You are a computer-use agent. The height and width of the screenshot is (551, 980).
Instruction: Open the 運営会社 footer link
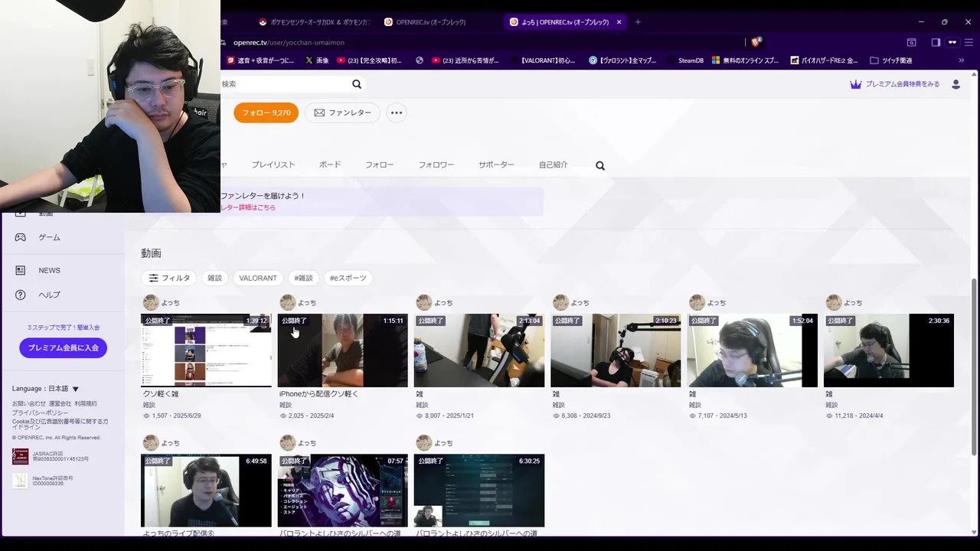[x=60, y=403]
